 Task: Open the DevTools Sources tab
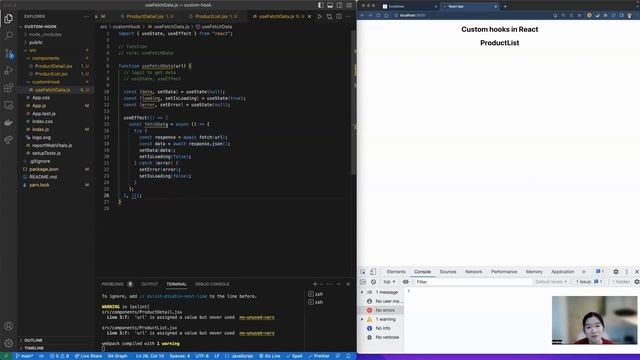(448, 271)
